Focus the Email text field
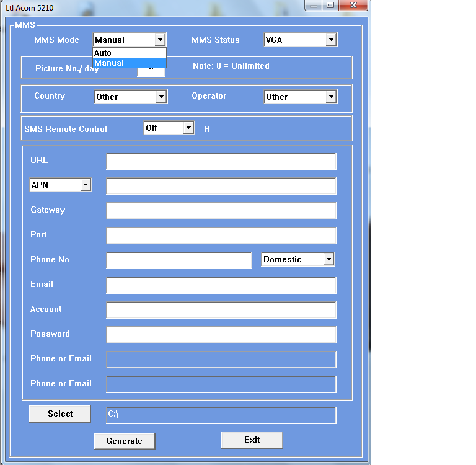The height and width of the screenshot is (465, 476). tap(221, 285)
